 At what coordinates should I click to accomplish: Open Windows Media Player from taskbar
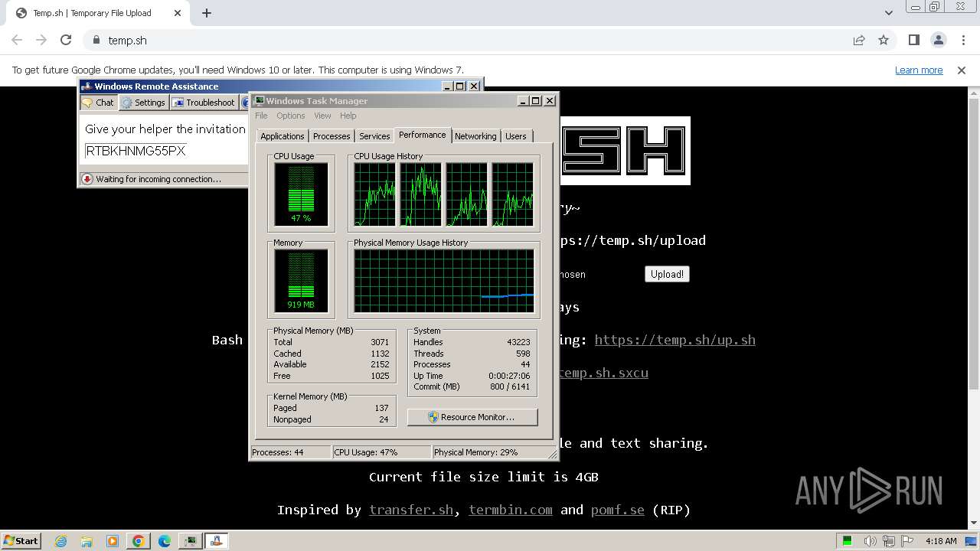pyautogui.click(x=113, y=541)
